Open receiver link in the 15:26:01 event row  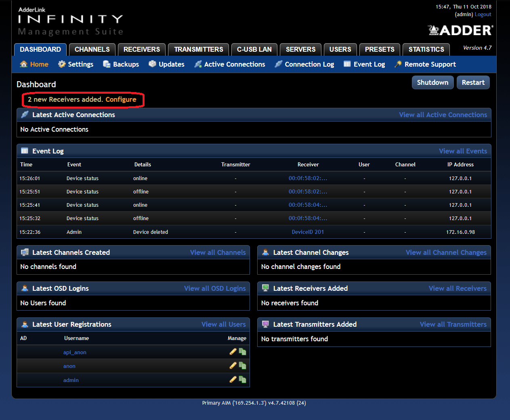pos(308,178)
